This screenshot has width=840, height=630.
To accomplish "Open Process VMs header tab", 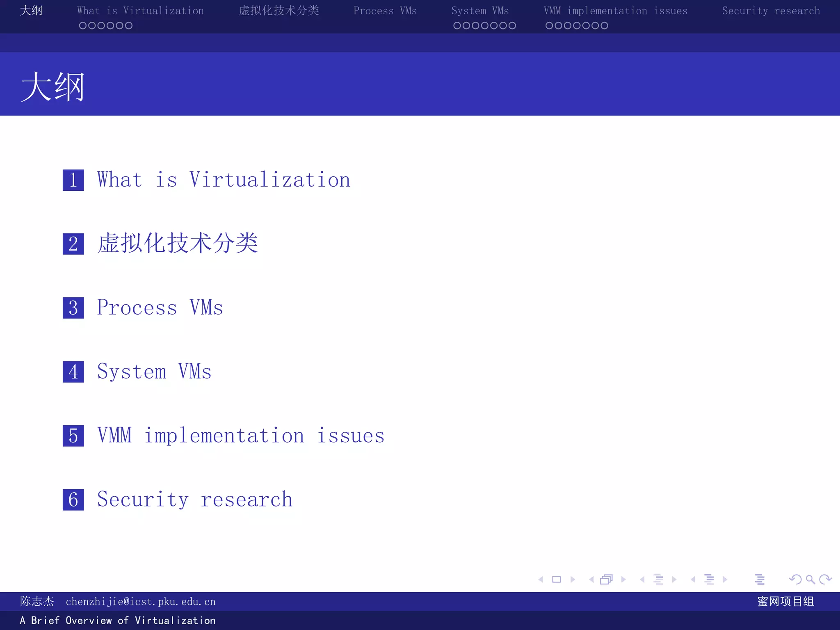I will 385,11.
